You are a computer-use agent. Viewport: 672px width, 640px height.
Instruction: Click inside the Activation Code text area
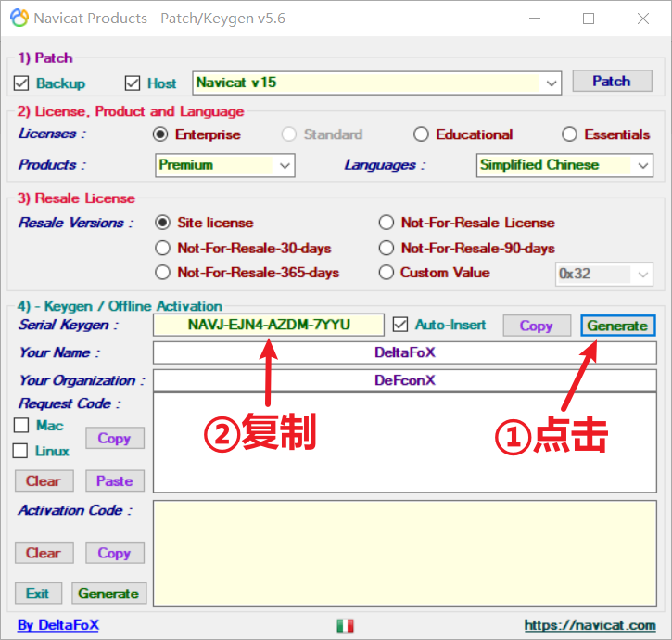[x=405, y=554]
